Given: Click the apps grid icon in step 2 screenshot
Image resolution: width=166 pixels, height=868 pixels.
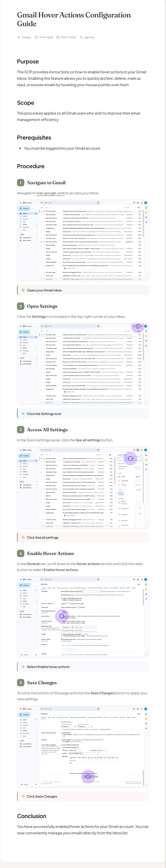Looking at the screenshot, I should 142,326.
